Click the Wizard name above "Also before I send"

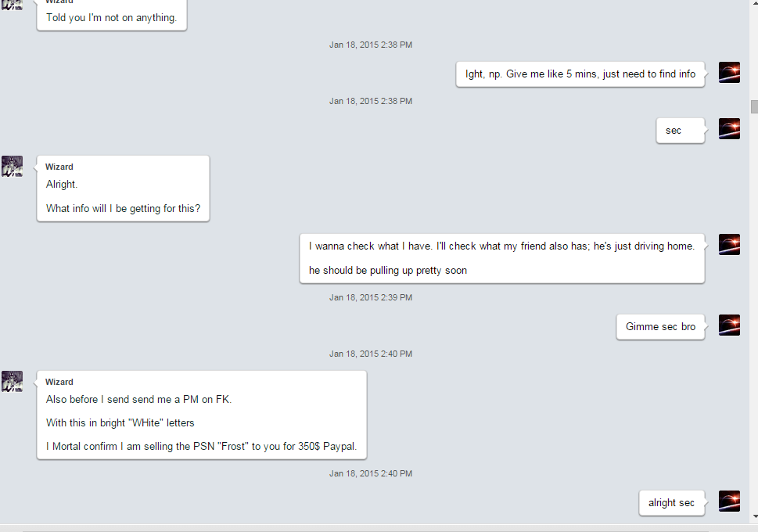59,382
